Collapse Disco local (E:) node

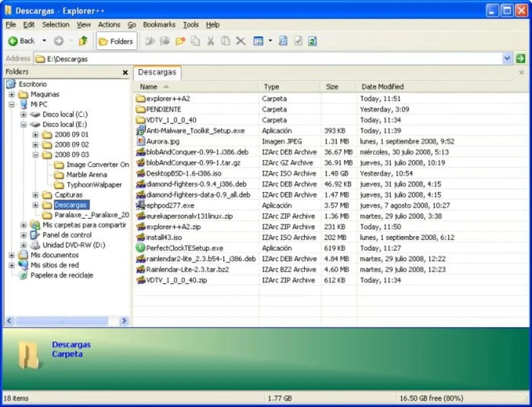point(23,125)
